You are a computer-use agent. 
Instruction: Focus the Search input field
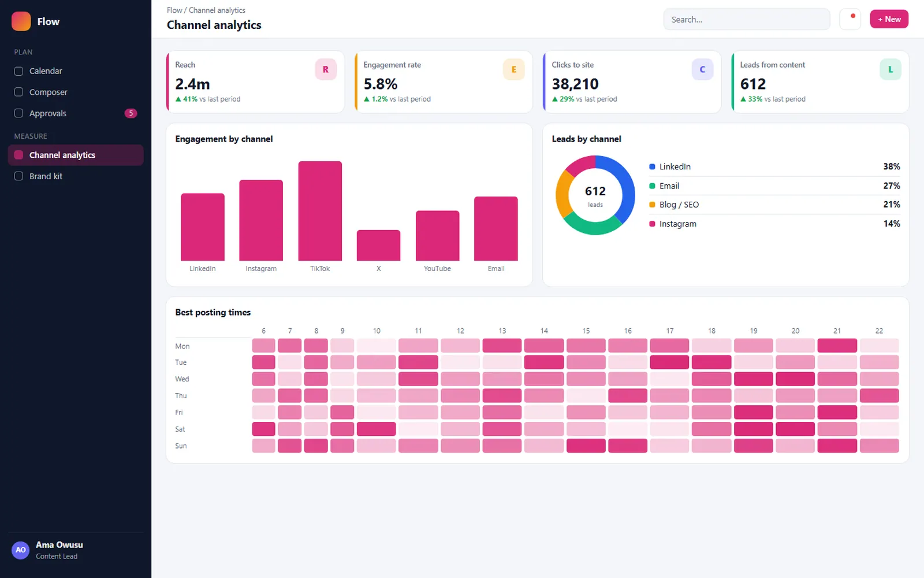(747, 19)
